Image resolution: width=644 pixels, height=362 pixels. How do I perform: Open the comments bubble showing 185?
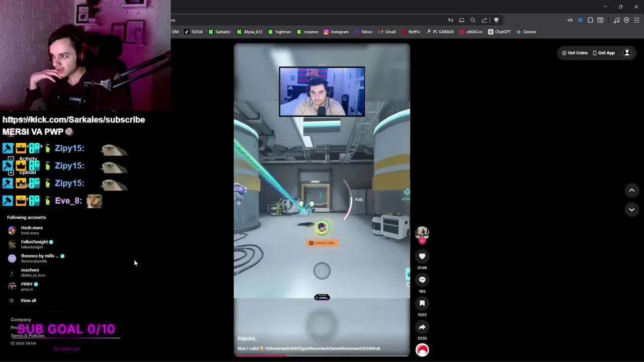tap(422, 280)
